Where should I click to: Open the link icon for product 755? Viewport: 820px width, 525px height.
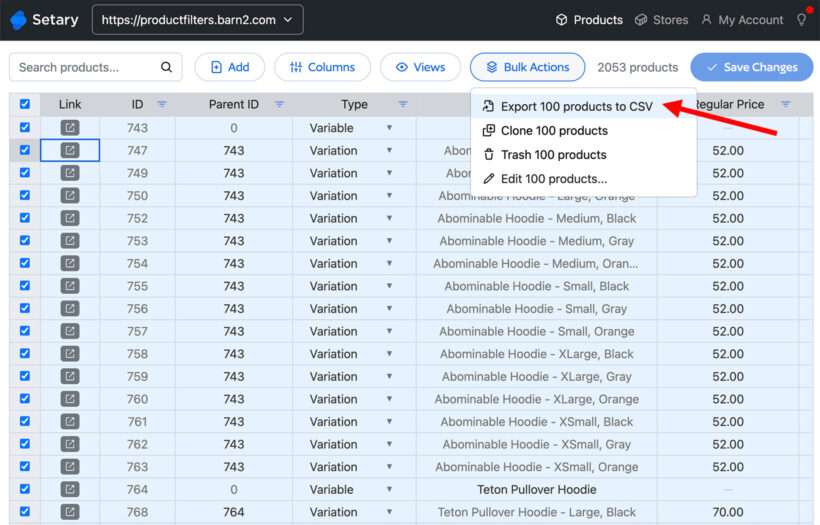(x=70, y=286)
